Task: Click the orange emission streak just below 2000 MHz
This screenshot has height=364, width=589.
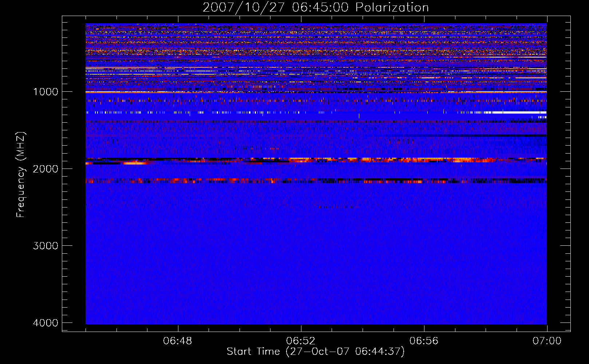Action: 135,163
